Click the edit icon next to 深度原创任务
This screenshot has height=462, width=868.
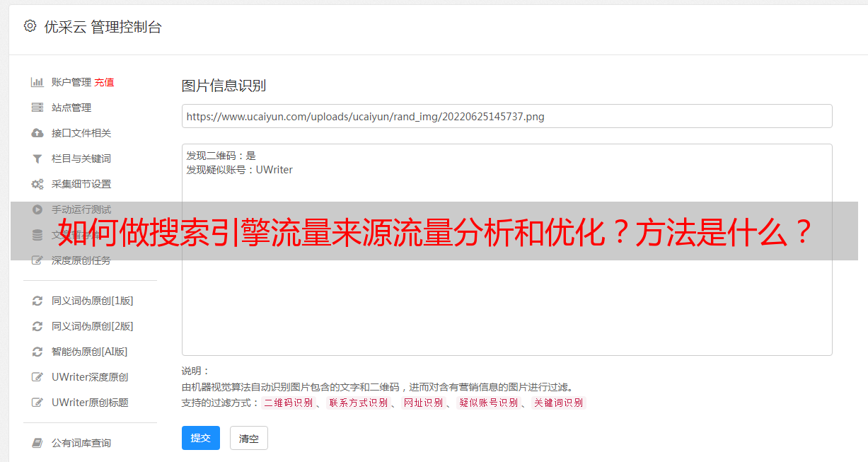[37, 260]
